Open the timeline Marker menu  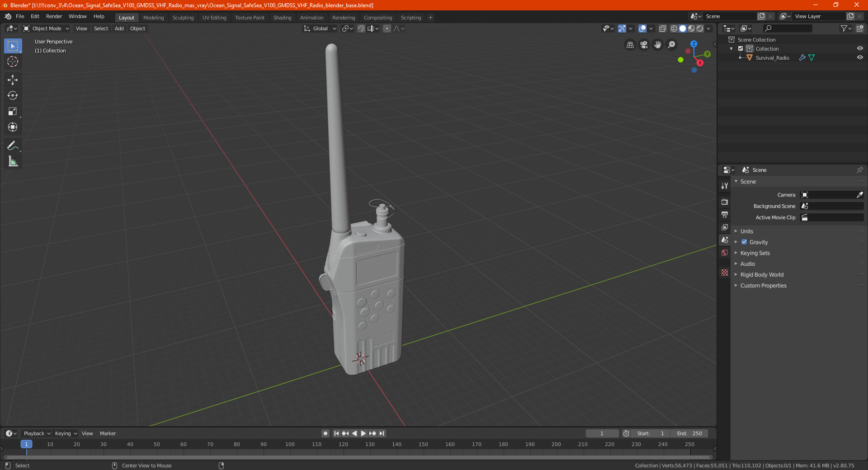pos(108,433)
